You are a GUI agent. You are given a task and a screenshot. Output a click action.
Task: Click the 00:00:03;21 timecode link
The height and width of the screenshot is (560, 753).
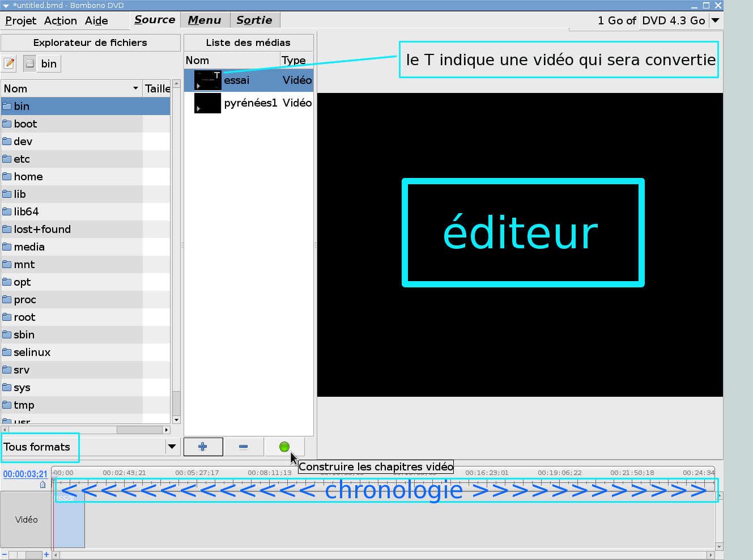click(25, 474)
